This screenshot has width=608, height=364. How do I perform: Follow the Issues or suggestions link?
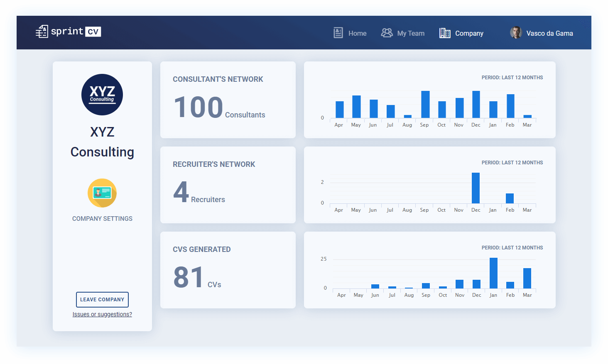(x=102, y=314)
